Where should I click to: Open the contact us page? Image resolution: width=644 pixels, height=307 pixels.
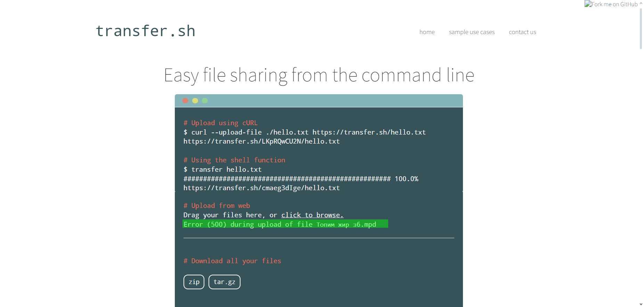coord(522,32)
